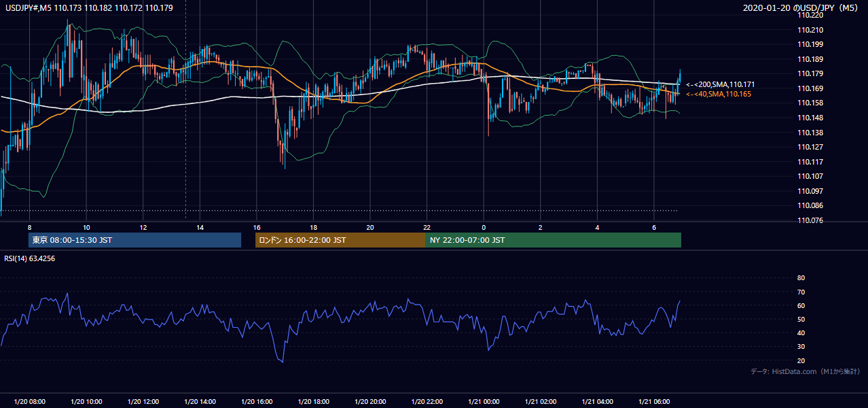Viewport: 868px width, 408px height.
Task: Click the 110.199 price axis label
Action: tap(810, 44)
